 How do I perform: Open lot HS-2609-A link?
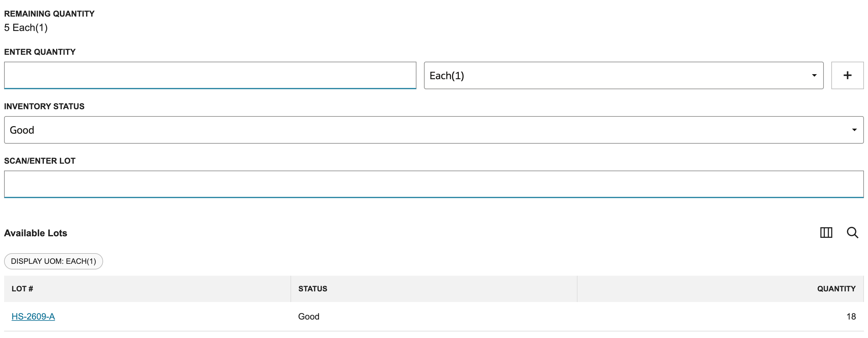(33, 316)
